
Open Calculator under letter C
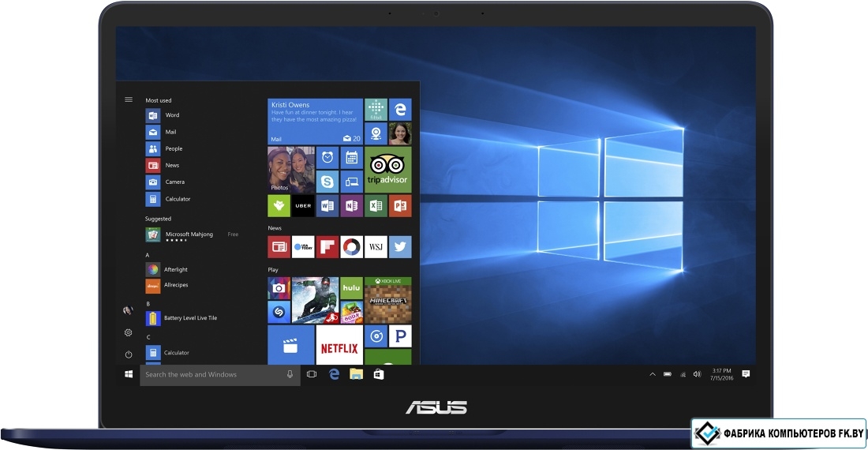[x=168, y=353]
